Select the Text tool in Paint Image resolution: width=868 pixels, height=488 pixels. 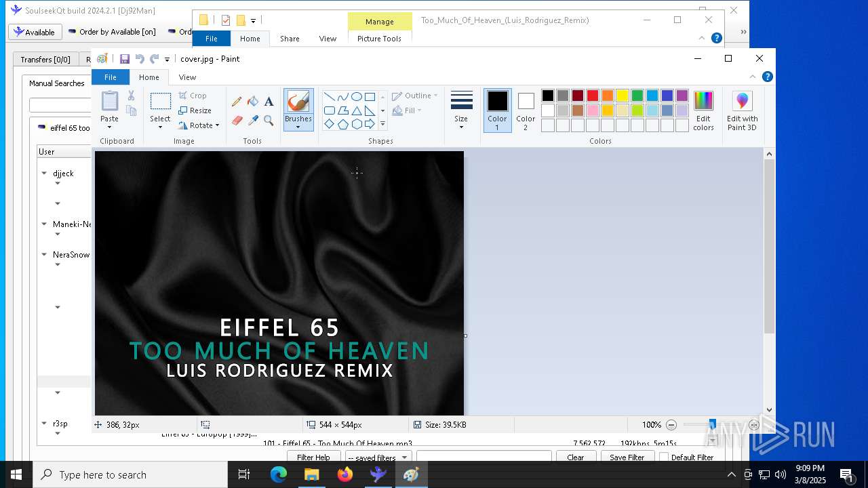point(269,102)
